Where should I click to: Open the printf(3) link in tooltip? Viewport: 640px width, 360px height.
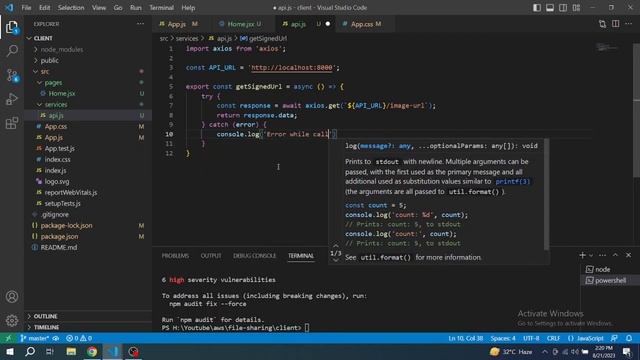[512, 182]
